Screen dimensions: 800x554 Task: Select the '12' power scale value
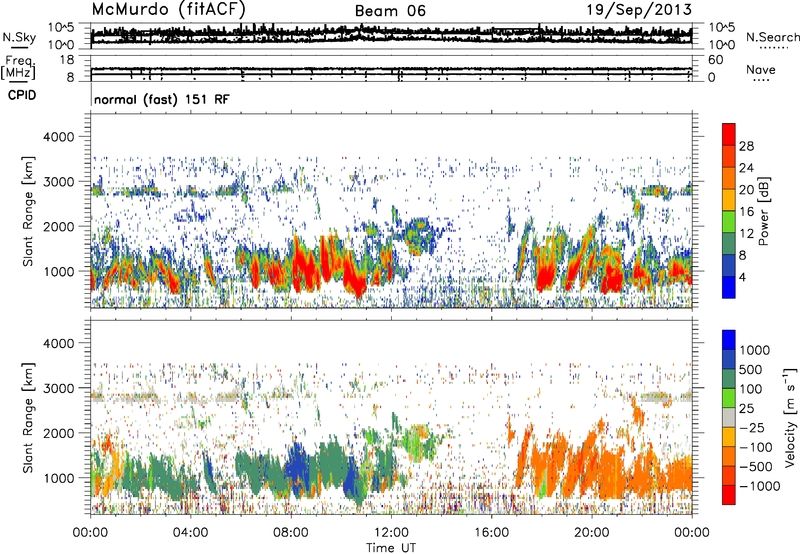[x=746, y=234]
